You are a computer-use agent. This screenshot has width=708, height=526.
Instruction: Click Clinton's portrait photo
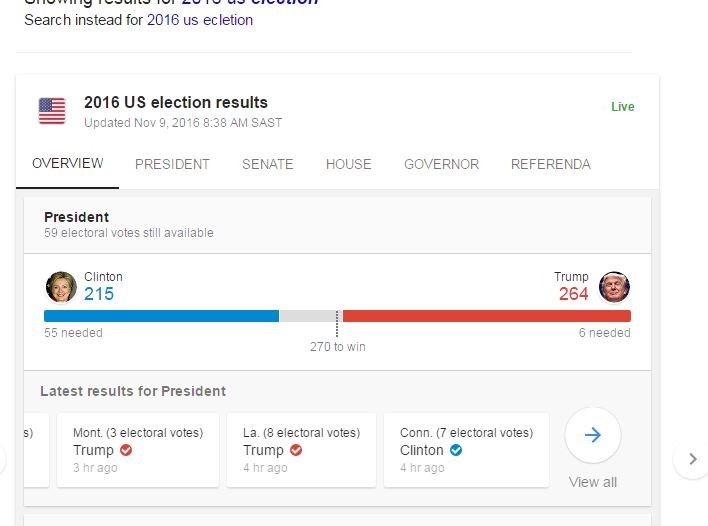pos(61,287)
